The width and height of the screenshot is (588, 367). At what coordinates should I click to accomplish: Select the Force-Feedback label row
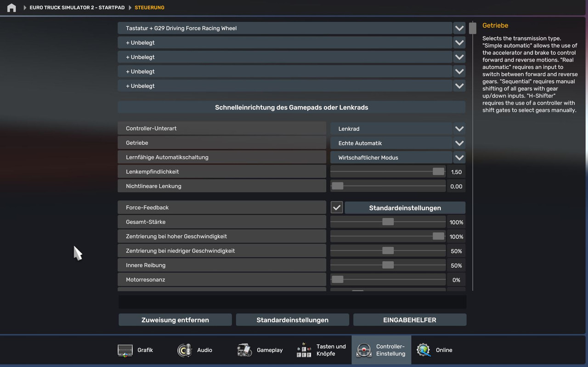222,207
